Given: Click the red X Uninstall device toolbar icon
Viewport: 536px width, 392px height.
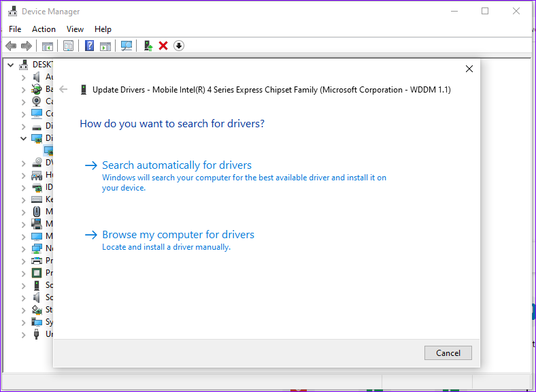Looking at the screenshot, I should (163, 46).
